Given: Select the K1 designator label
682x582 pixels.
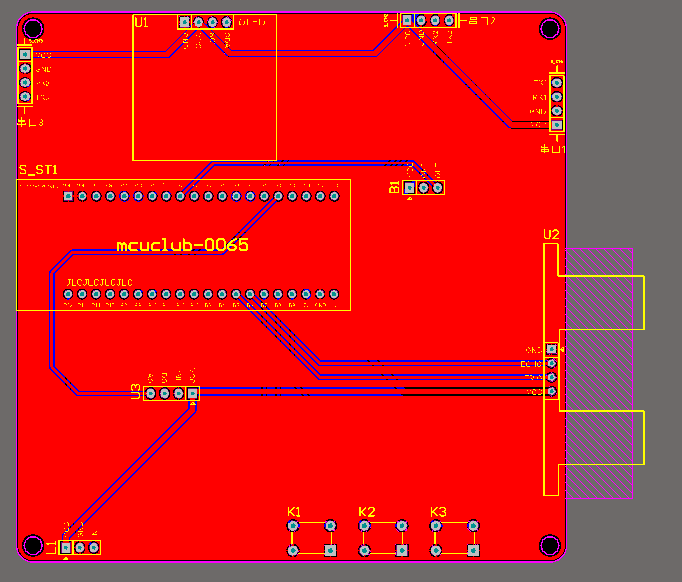Looking at the screenshot, I should point(294,512).
